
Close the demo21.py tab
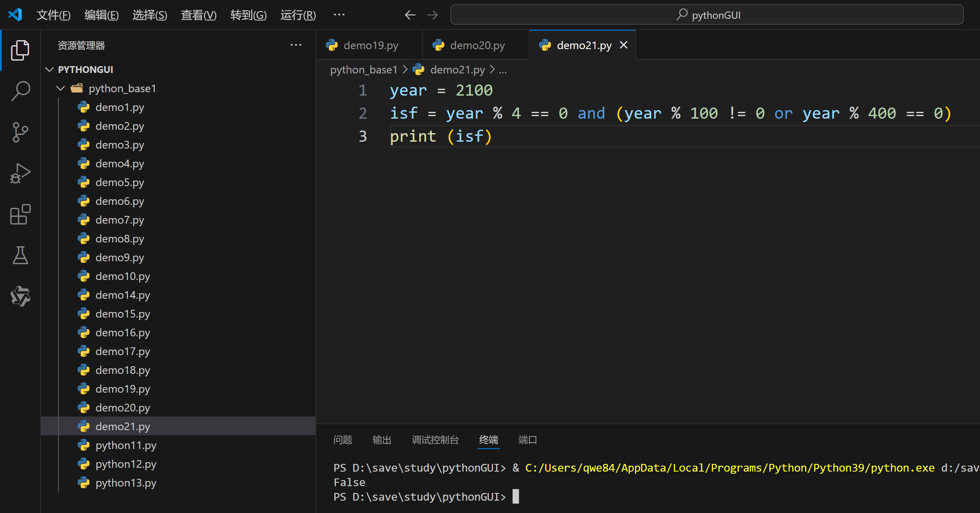(623, 45)
